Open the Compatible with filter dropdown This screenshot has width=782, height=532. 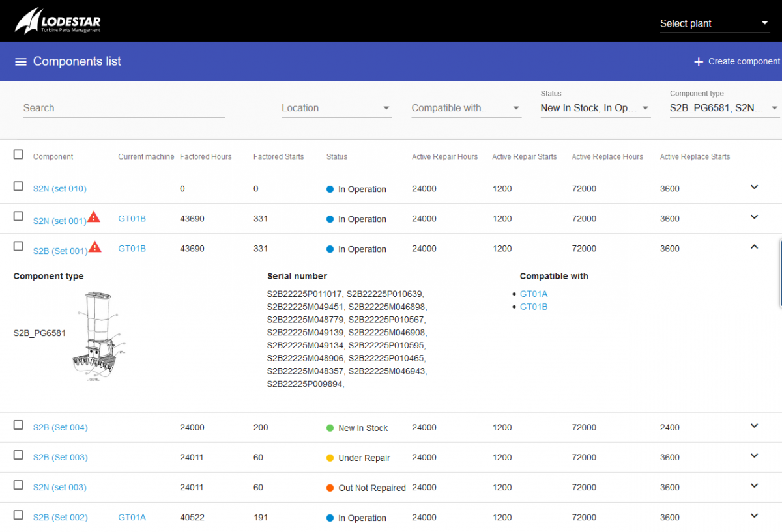point(466,108)
